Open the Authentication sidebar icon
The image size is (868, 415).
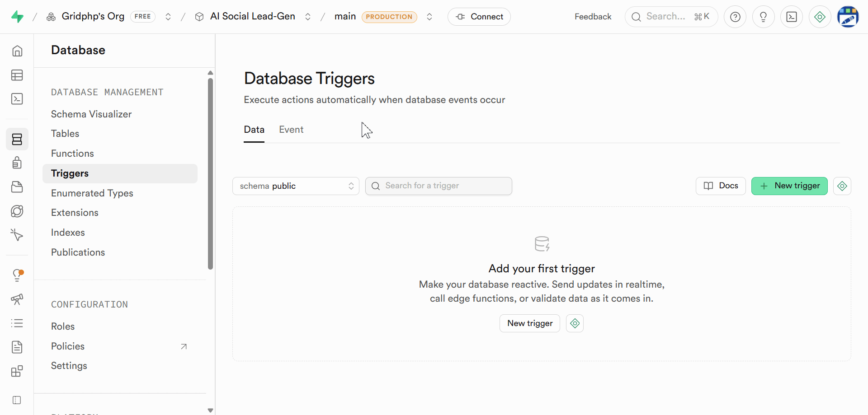click(17, 163)
